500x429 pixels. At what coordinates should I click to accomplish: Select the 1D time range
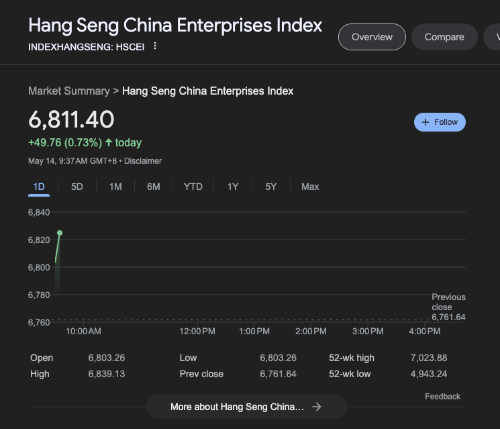click(39, 187)
